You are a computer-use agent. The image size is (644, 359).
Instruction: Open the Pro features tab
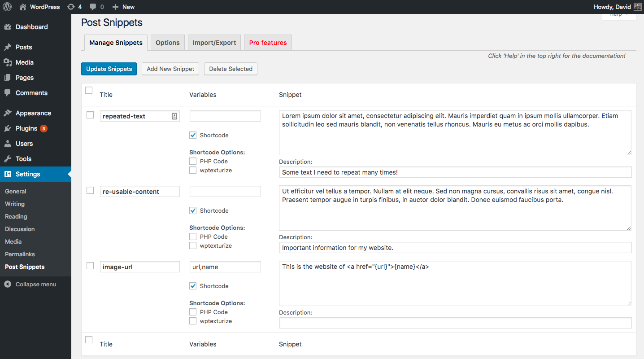(268, 43)
